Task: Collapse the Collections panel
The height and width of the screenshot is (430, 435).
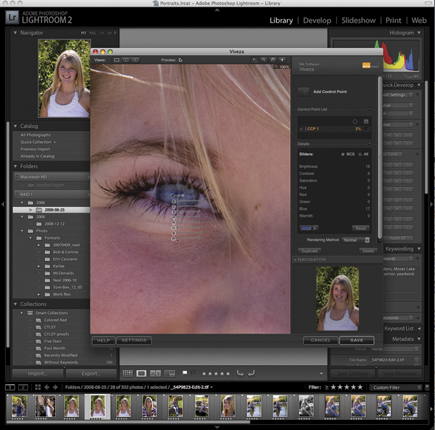Action: tap(15, 304)
